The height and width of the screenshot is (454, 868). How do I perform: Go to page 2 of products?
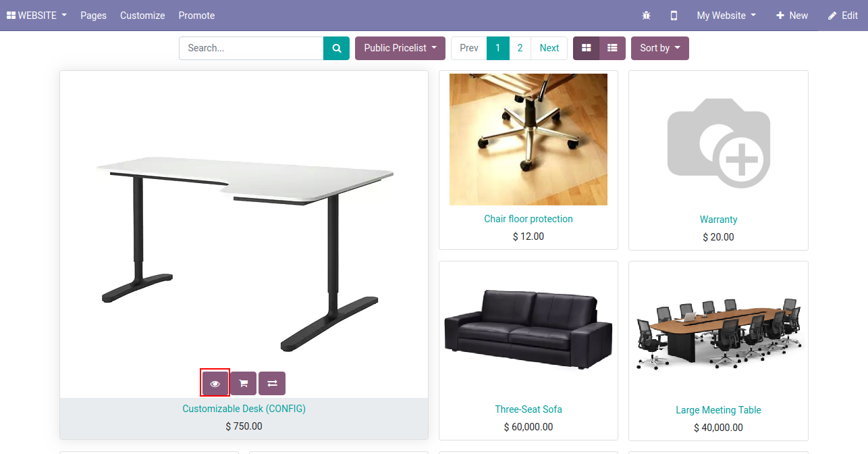coord(520,48)
